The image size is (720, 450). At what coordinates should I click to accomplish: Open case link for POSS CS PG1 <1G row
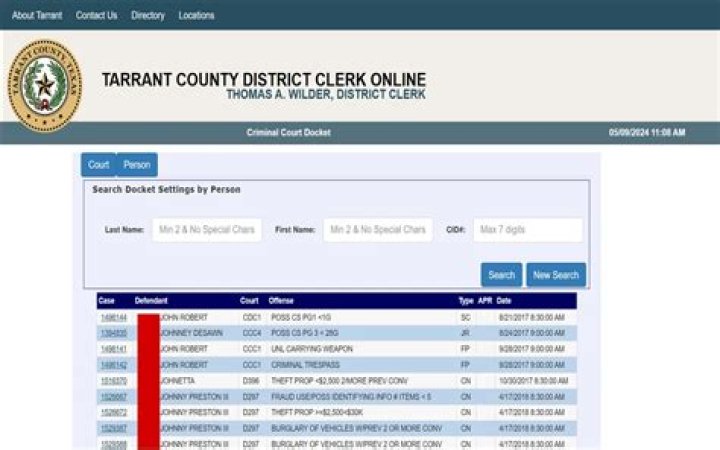(x=114, y=318)
